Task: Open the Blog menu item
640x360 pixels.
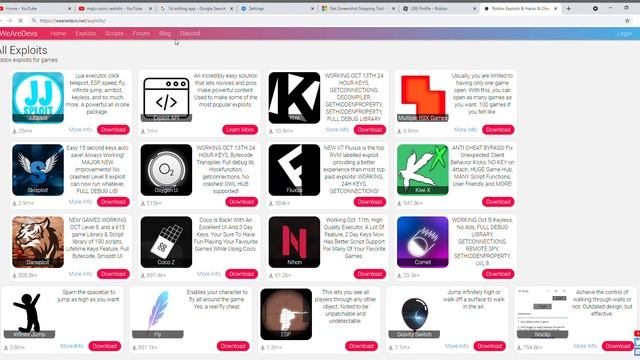Action: point(165,33)
